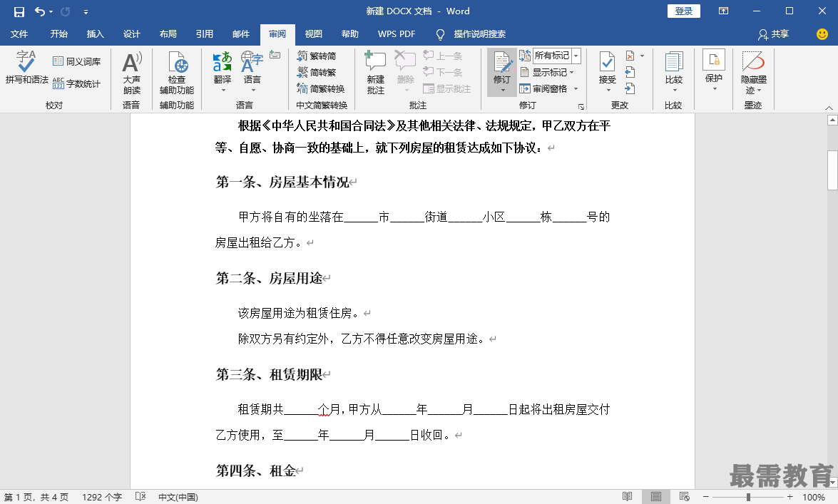This screenshot has height=504, width=838.
Task: Add a 新建批注 new comment
Action: click(x=376, y=73)
